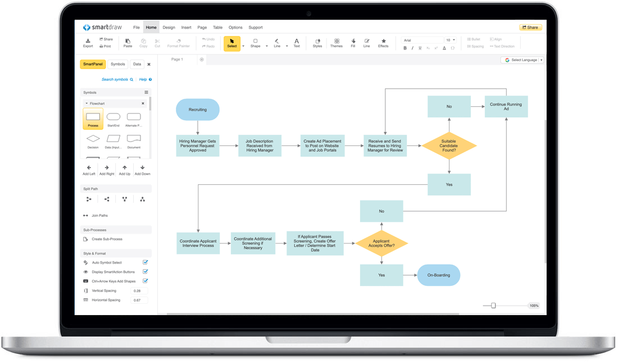Open the Symbols panel hamburger menu
The height and width of the screenshot is (364, 618).
146,93
